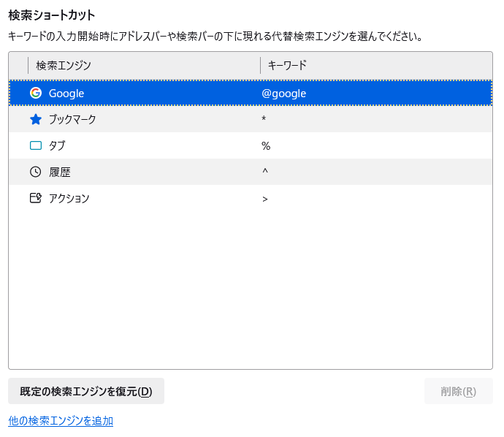This screenshot has width=504, height=437.
Task: Sort by キーワード column header
Action: [x=287, y=65]
